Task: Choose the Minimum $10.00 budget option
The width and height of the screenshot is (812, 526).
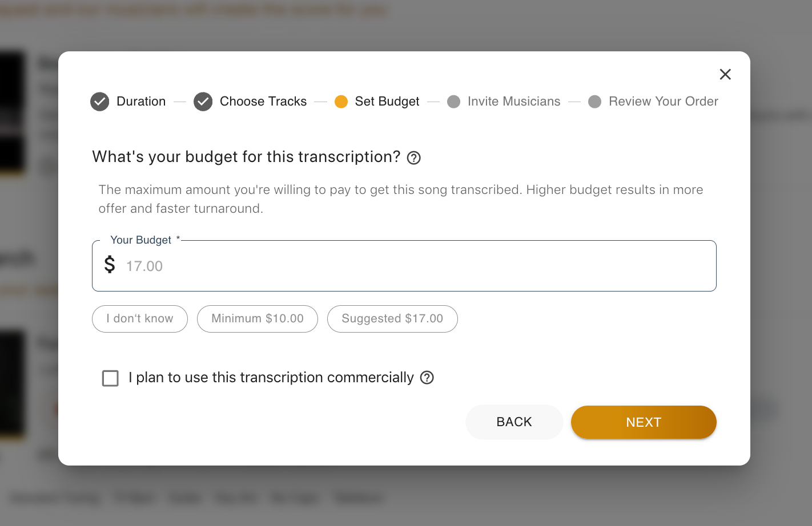Action: click(258, 319)
